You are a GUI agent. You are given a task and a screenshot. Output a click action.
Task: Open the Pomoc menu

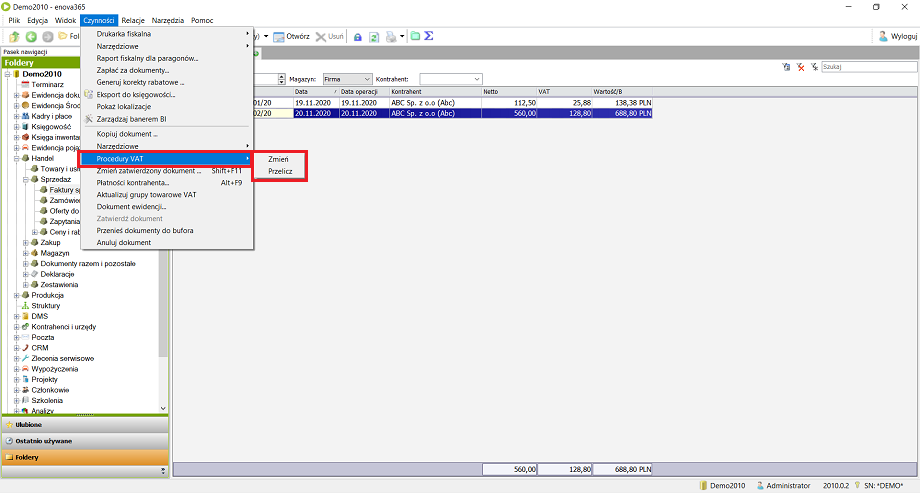tap(202, 21)
